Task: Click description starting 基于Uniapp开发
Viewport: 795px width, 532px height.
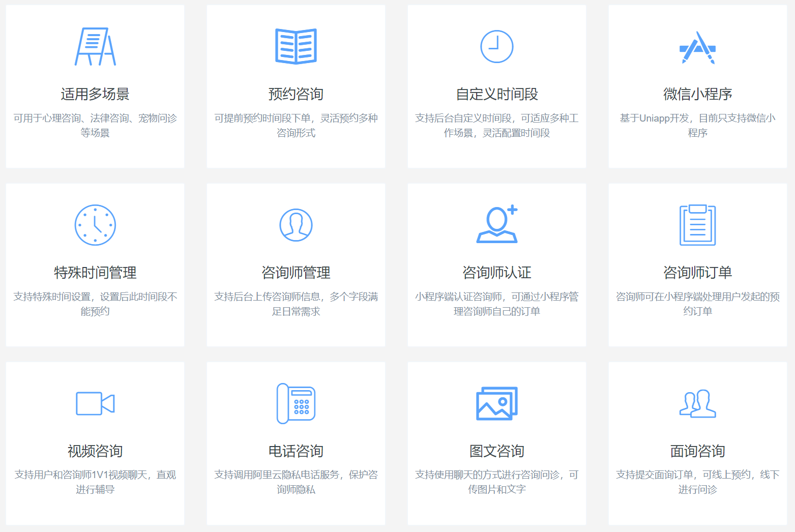Action: point(698,126)
